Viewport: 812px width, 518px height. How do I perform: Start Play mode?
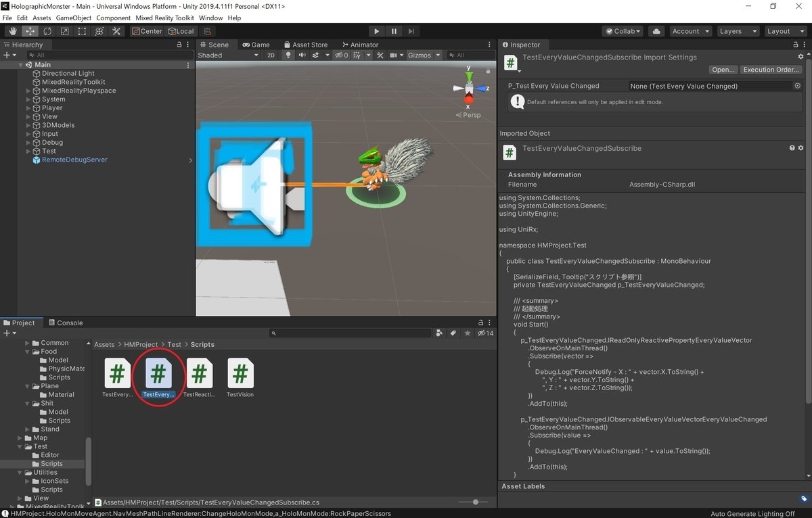[377, 31]
